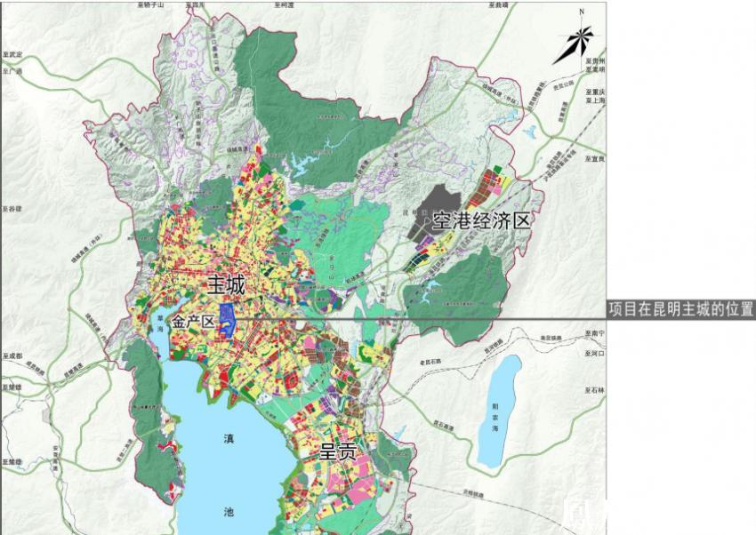
Task: Click the 项目在昆明主城的位置 callout label
Action: pos(680,308)
